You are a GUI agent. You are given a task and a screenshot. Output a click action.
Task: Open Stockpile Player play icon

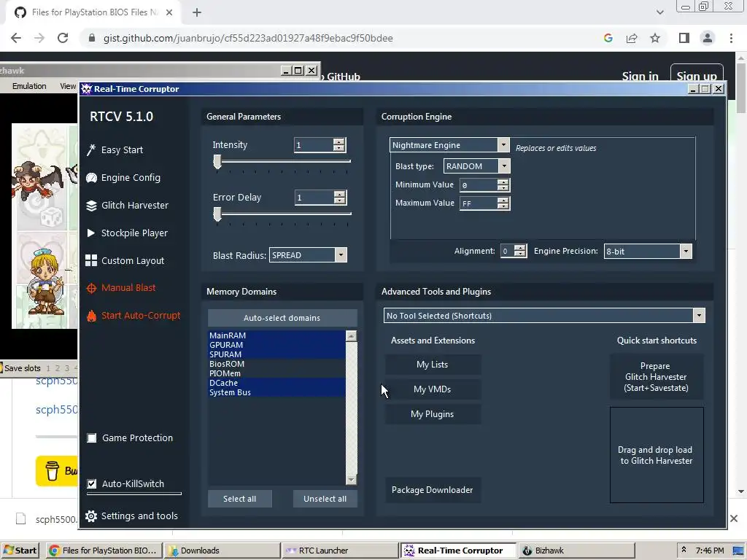tap(91, 233)
